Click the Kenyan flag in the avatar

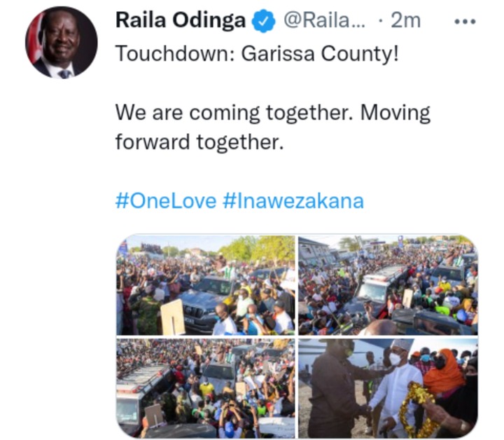35,40
